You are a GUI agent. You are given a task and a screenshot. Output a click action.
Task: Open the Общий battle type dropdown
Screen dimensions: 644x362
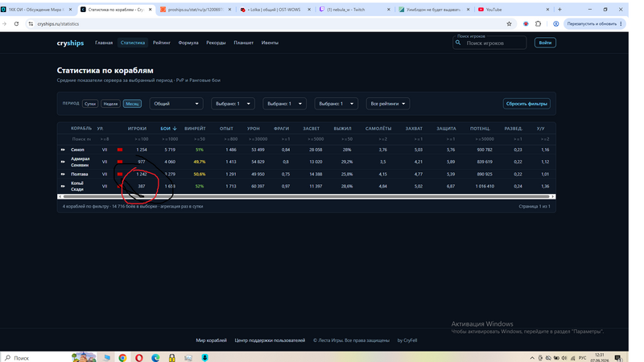coord(176,104)
